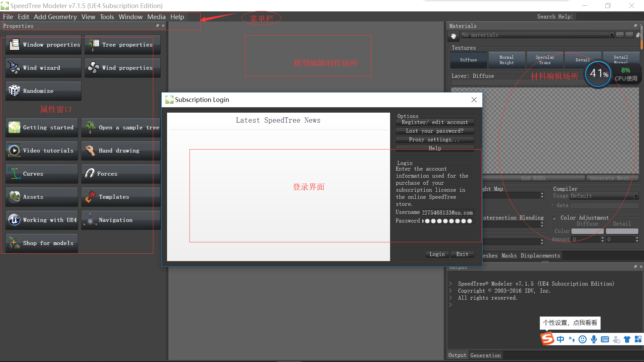
Task: Open Shop for models
Action: point(42,243)
